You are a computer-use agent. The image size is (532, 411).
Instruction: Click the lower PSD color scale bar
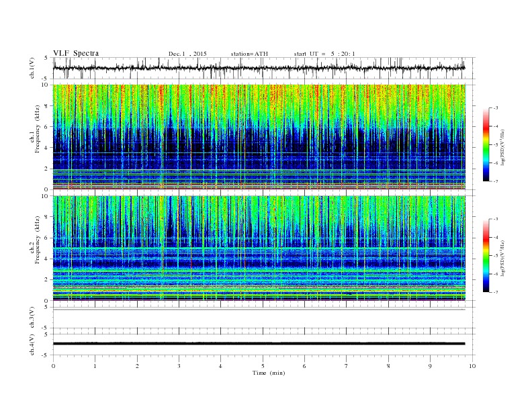pos(486,255)
